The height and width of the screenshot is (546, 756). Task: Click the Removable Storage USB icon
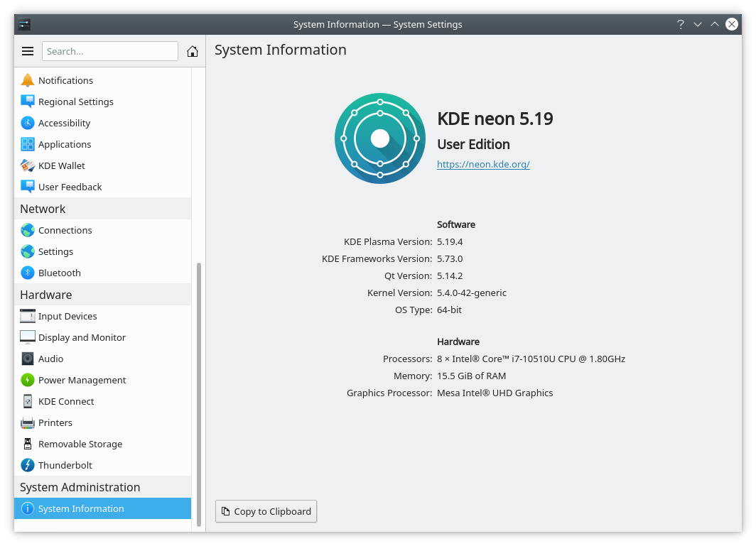(x=28, y=444)
